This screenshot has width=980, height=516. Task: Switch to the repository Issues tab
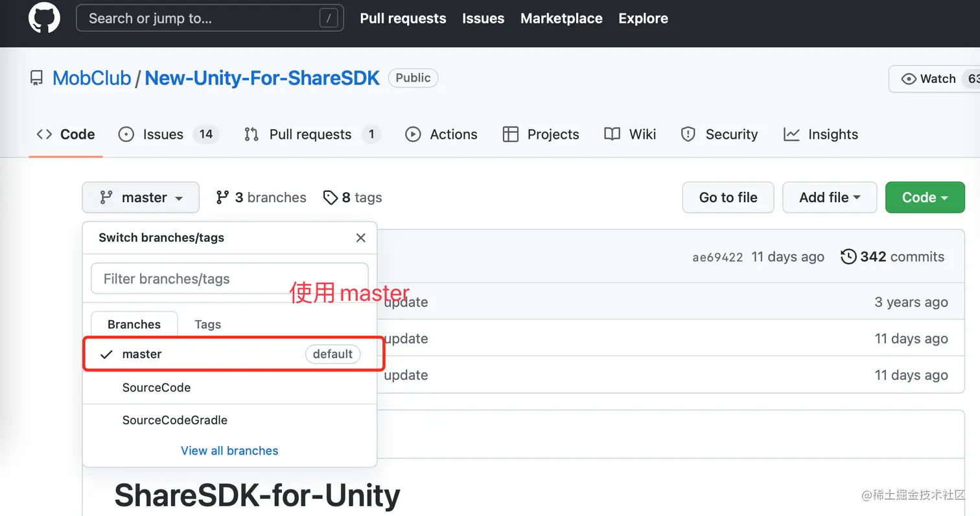(169, 134)
